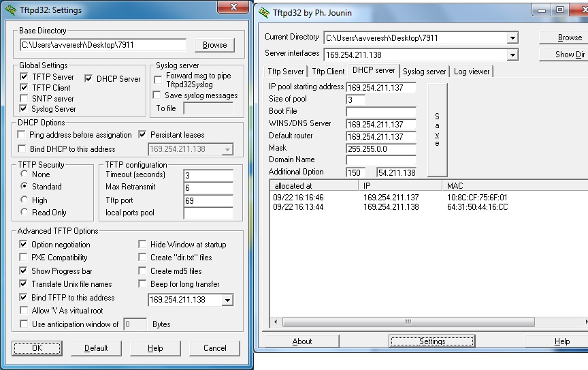Click the scroll-left arrow in lease list

click(276, 322)
